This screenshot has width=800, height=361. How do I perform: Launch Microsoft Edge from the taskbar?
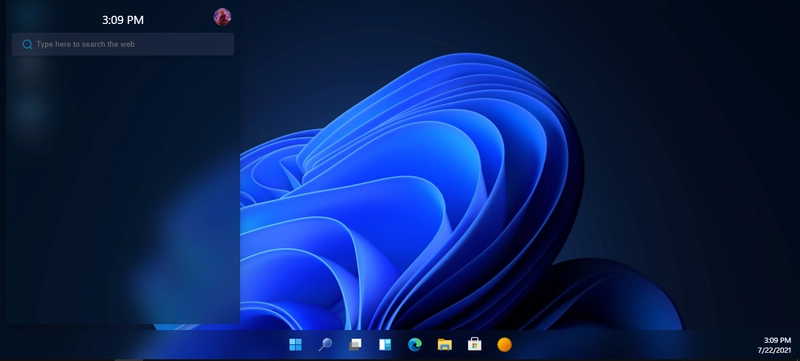[x=415, y=345]
